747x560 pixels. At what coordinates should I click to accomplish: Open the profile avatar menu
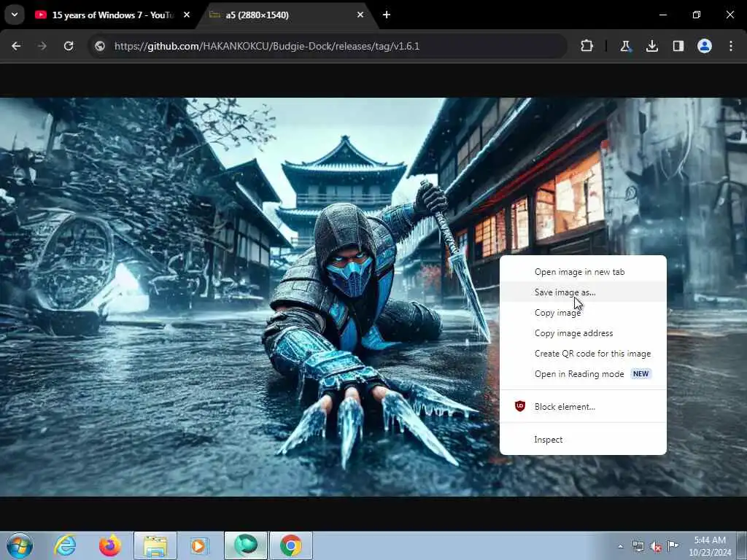(x=705, y=46)
